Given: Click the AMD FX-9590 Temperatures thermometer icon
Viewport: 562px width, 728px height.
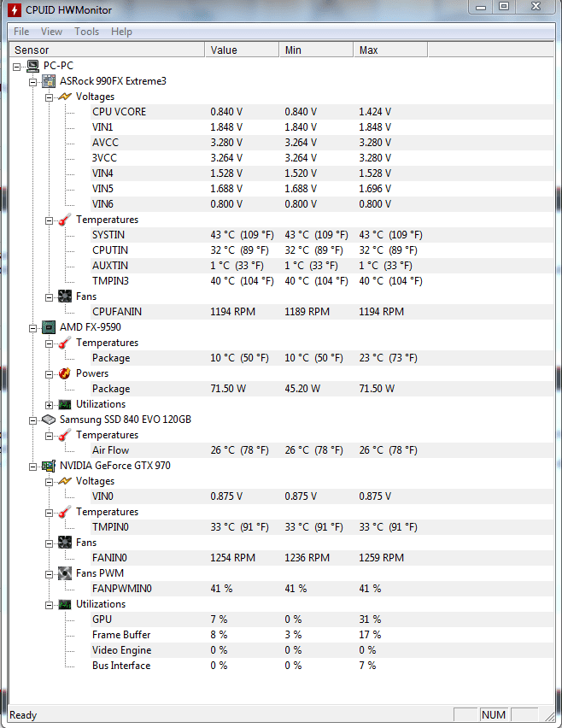Looking at the screenshot, I should (65, 343).
